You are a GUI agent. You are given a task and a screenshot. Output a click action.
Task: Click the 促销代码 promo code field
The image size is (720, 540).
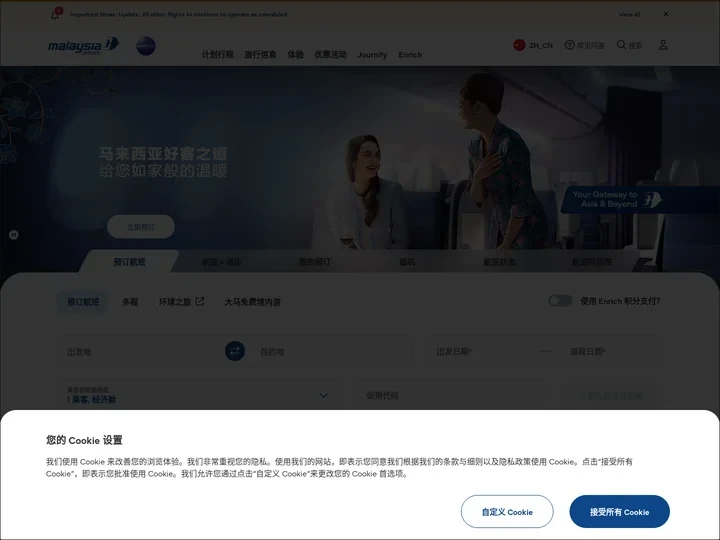452,395
